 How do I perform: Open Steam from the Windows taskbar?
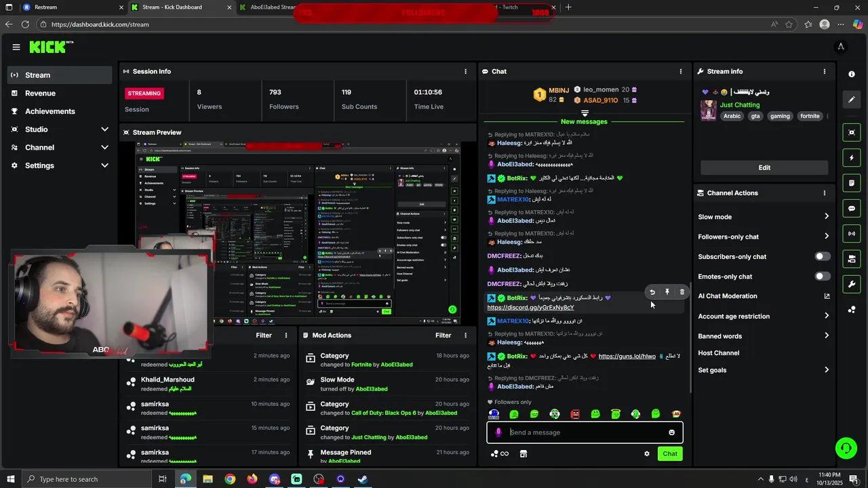point(363,479)
